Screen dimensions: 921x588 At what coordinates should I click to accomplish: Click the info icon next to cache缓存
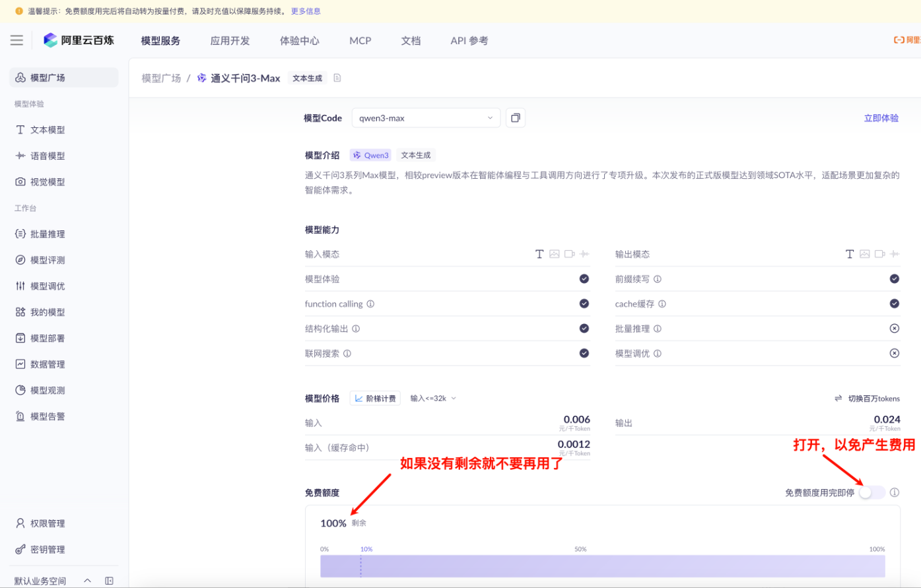pos(662,304)
